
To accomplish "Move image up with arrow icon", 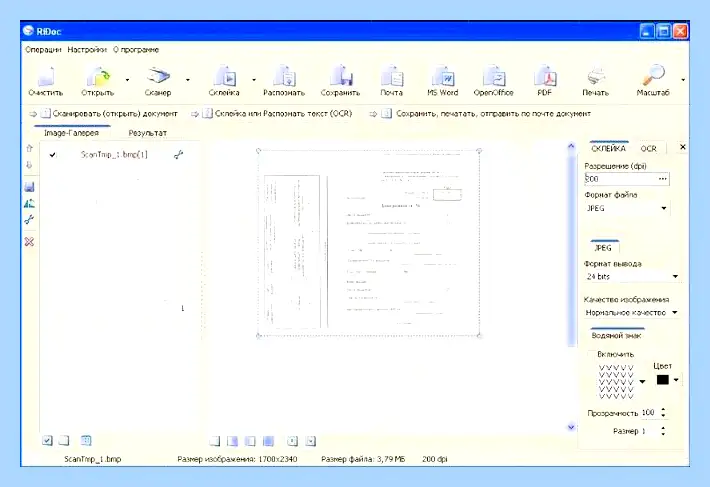I will (x=29, y=148).
